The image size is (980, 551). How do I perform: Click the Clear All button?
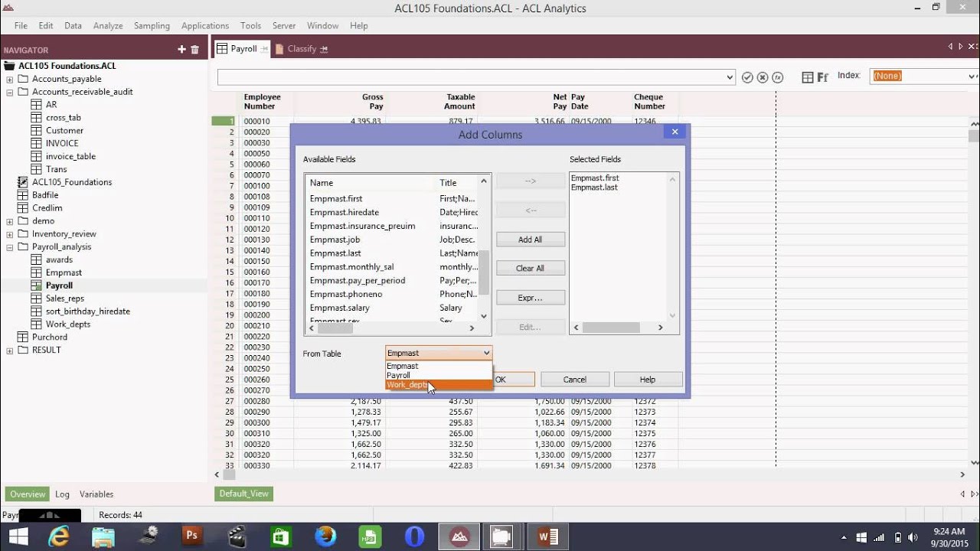[x=530, y=269]
